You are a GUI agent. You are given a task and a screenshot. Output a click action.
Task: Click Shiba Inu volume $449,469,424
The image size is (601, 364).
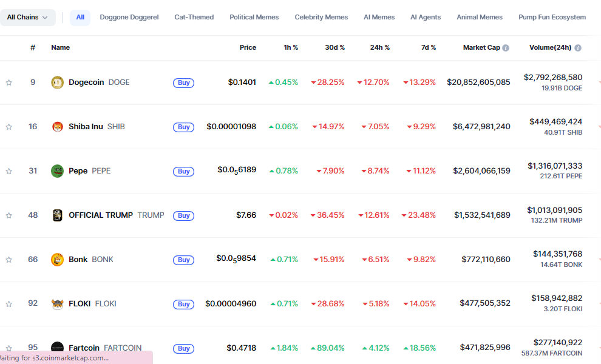(x=555, y=121)
